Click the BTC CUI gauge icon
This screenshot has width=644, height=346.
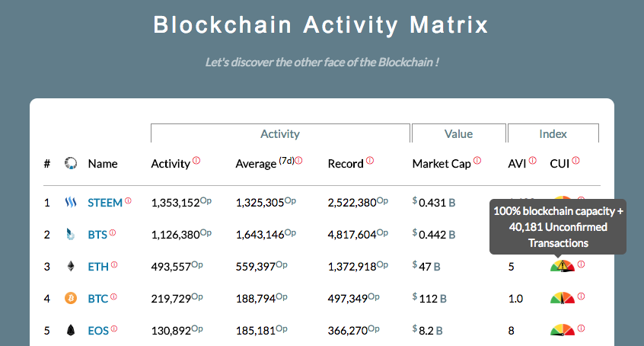pos(563,298)
